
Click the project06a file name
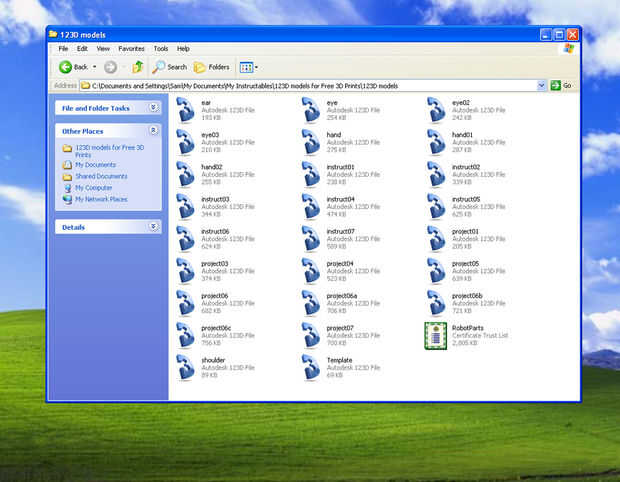pyautogui.click(x=342, y=296)
